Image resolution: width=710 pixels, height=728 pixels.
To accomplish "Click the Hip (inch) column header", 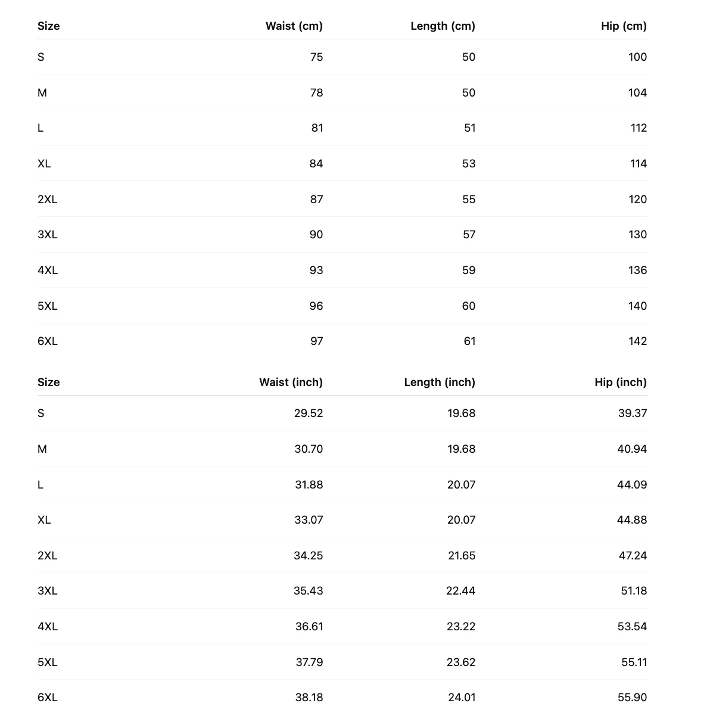I will (x=621, y=382).
